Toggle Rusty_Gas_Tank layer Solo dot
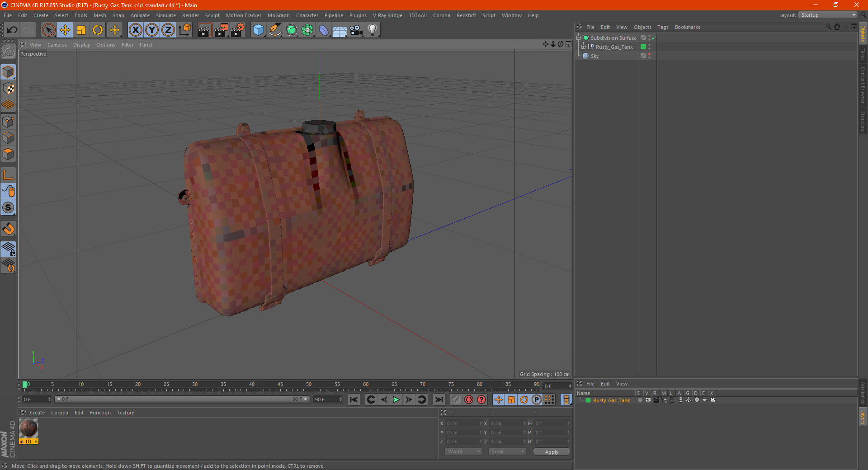Image resolution: width=868 pixels, height=470 pixels. pyautogui.click(x=640, y=400)
